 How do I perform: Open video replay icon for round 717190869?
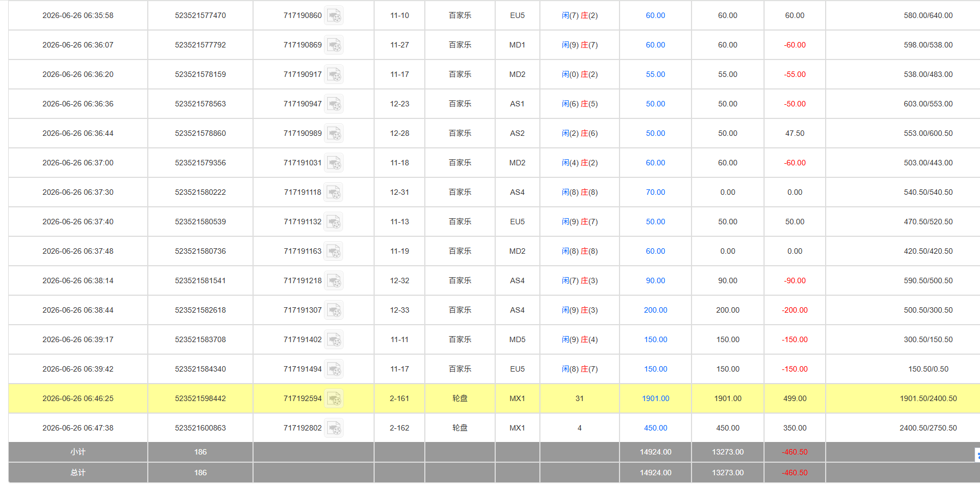334,45
